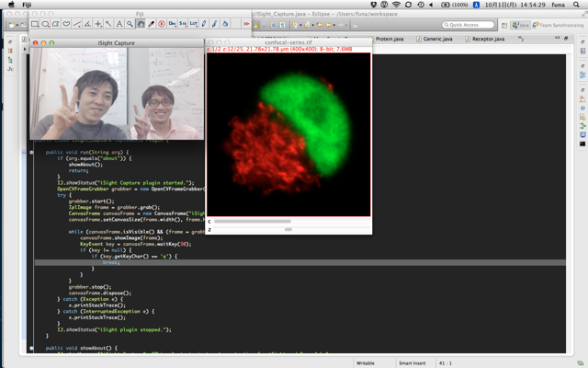588x368 pixels.
Task: Switch to the Protein.java editor tab
Action: coord(391,40)
